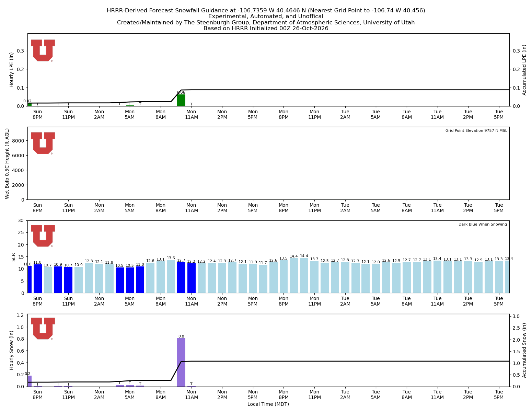532x412 pixels.
Task: Click the '1.2' tick on Hourly Snow axis
Action: pyautogui.click(x=21, y=315)
